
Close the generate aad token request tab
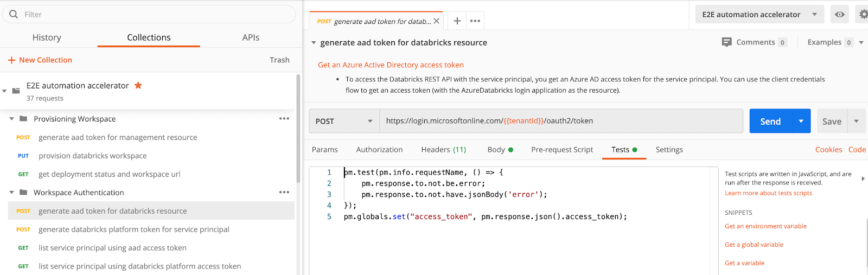tap(436, 21)
